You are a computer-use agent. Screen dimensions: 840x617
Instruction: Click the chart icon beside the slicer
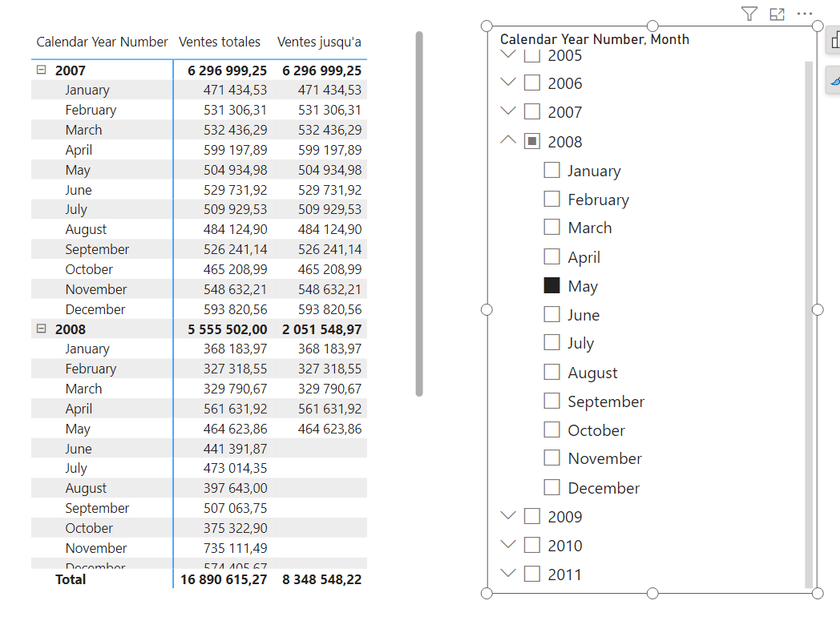click(x=834, y=40)
